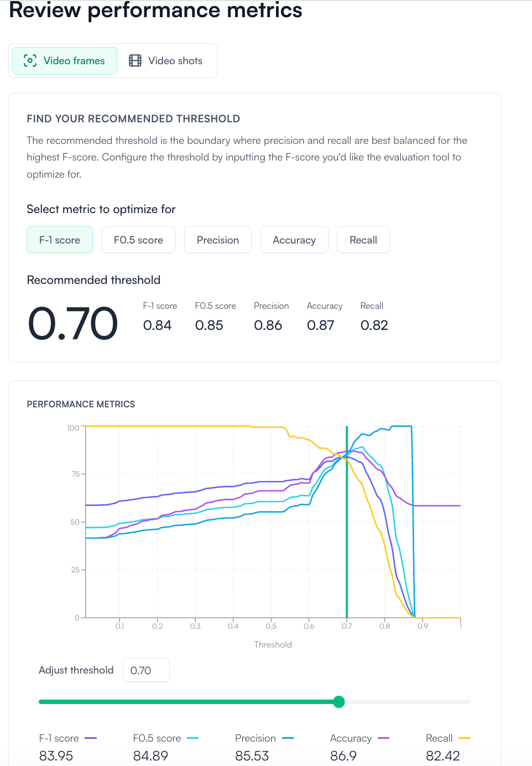This screenshot has width=532, height=766.
Task: Pick Accuracy optimization metric button
Action: tap(294, 240)
